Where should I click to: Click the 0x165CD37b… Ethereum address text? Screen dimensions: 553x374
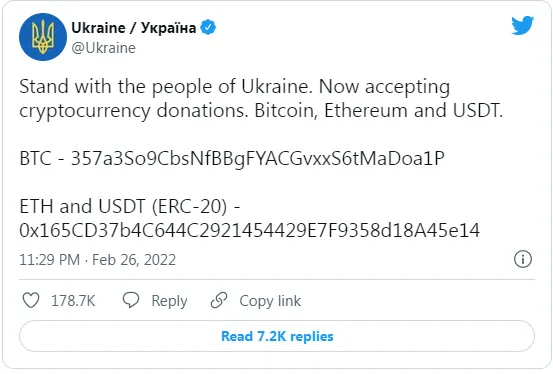pyautogui.click(x=249, y=230)
